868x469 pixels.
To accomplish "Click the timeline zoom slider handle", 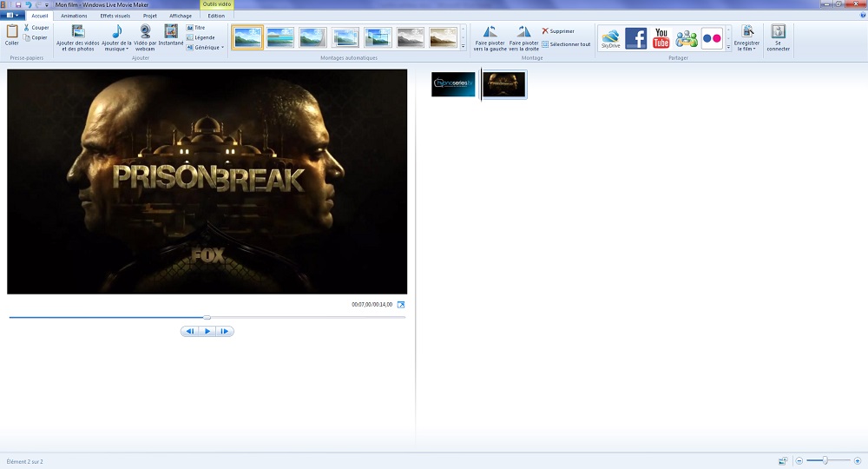I will point(825,460).
